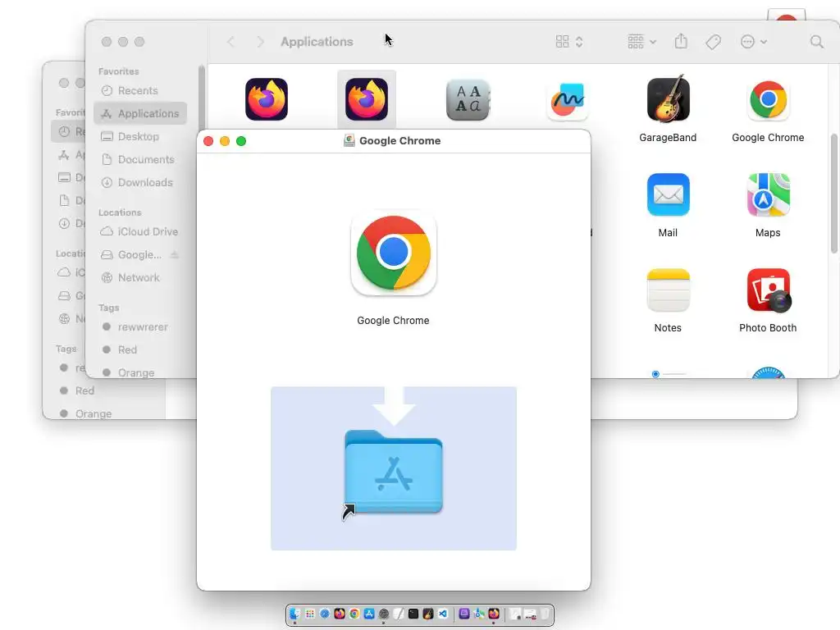This screenshot has width=840, height=630.
Task: Open Terminal from the Dock
Action: (x=413, y=614)
